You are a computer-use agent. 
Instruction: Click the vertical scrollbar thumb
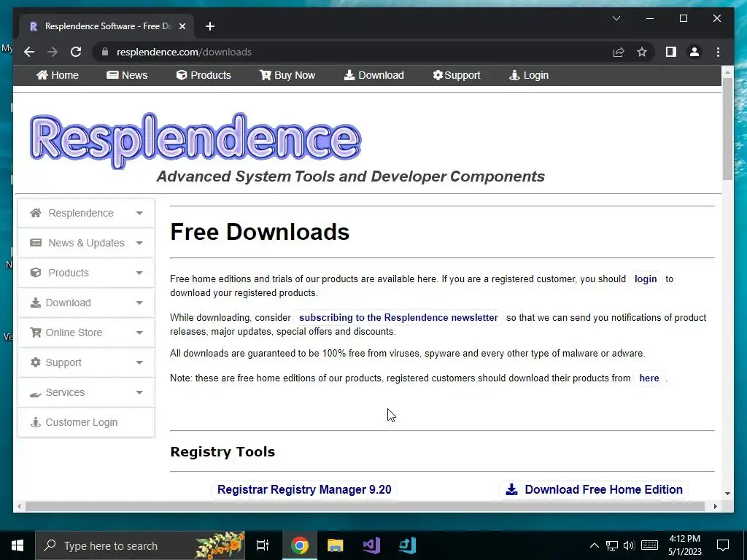(727, 128)
